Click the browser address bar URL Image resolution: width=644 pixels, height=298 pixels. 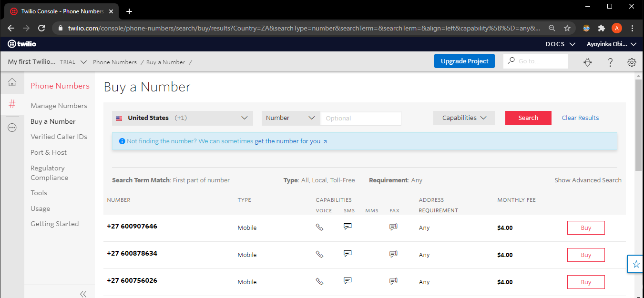304,28
